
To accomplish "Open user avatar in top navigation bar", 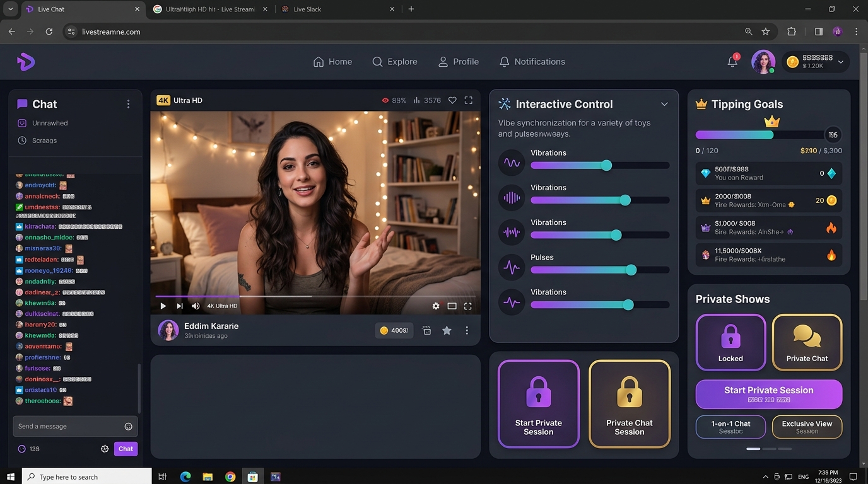I will click(763, 62).
